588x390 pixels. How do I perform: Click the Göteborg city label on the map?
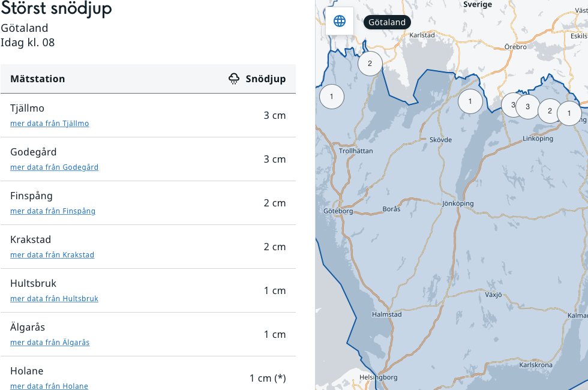point(338,211)
